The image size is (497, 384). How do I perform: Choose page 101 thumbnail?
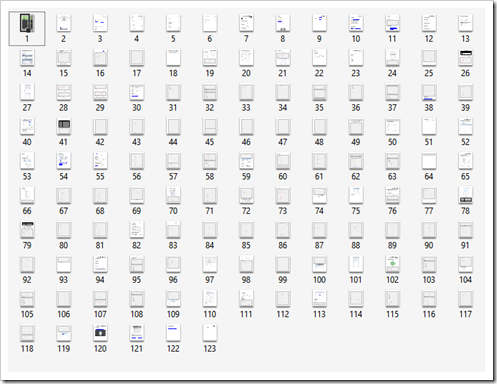(x=356, y=264)
